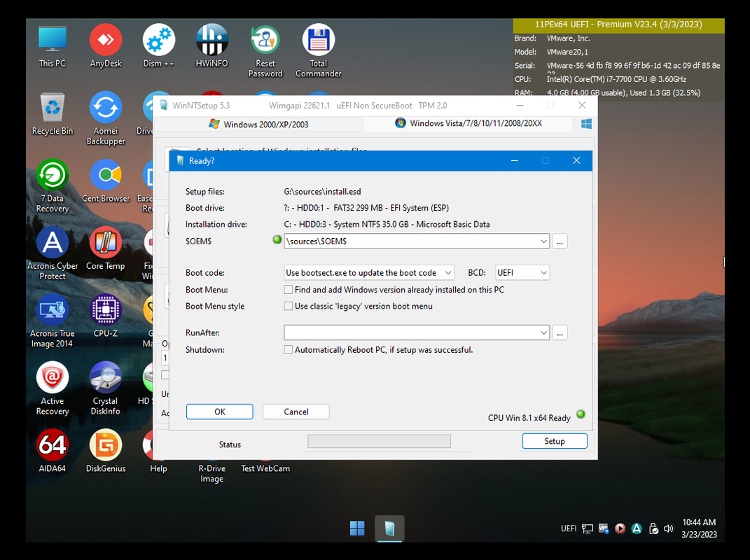Open the AIDA64 desktop icon
Screen dimensions: 750x560
[52, 451]
